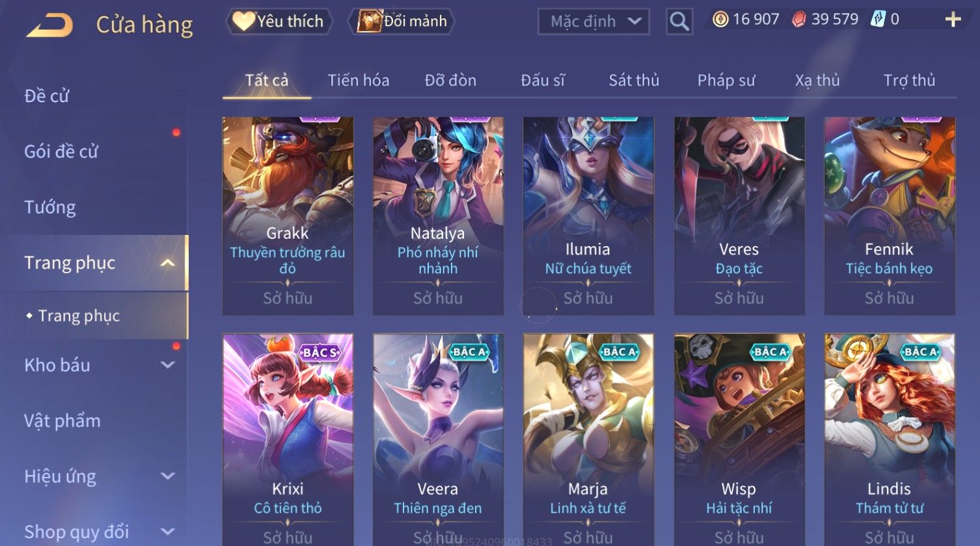This screenshot has width=980, height=546.
Task: Switch to the Sát thủ tab
Action: pyautogui.click(x=634, y=80)
